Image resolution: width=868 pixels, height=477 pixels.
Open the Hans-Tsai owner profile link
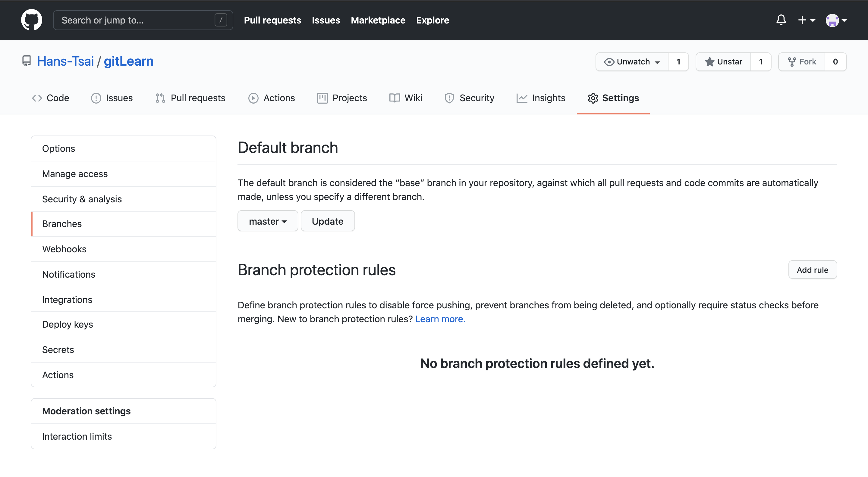65,61
